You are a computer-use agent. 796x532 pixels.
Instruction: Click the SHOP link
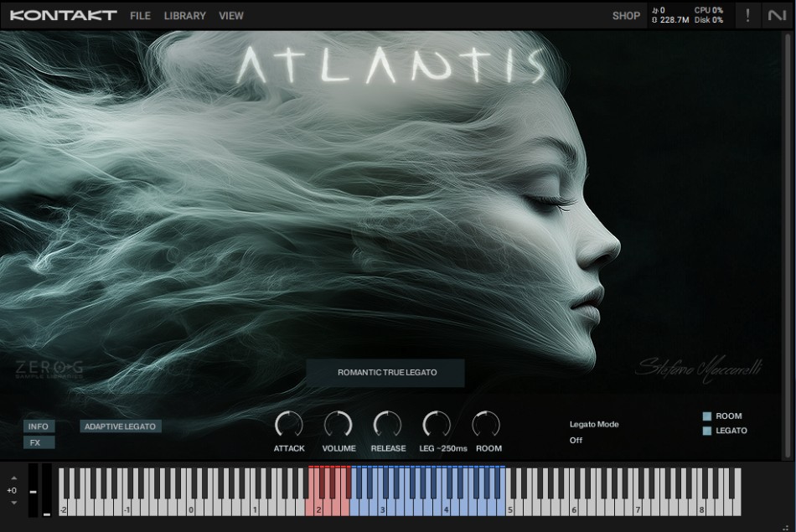coord(626,16)
